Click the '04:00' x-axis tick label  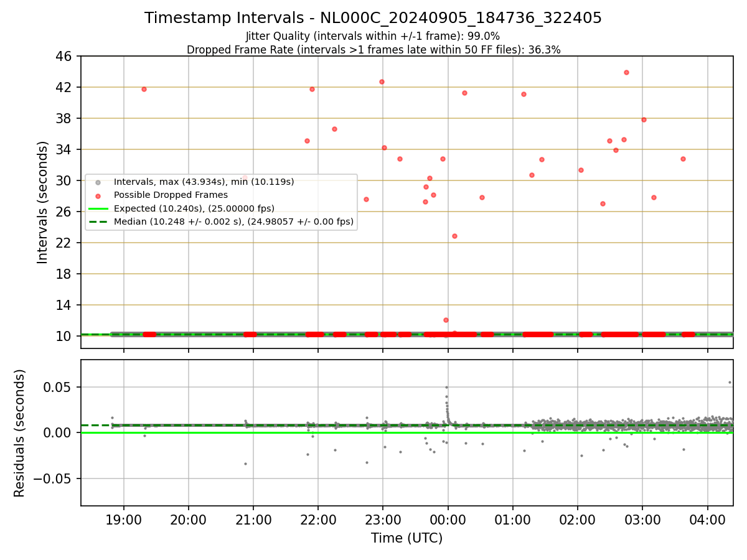[707, 521]
